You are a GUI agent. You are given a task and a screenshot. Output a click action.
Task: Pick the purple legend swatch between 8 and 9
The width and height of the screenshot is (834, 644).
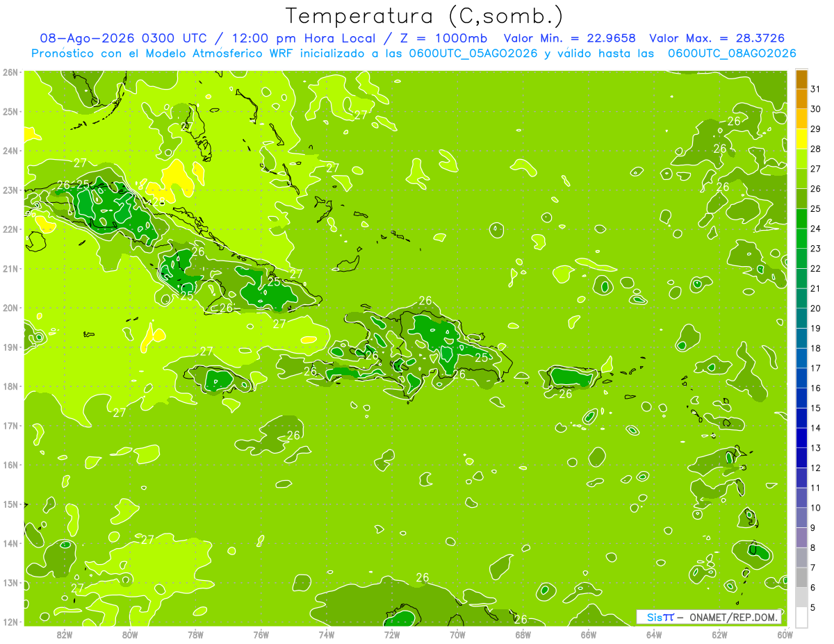click(801, 538)
